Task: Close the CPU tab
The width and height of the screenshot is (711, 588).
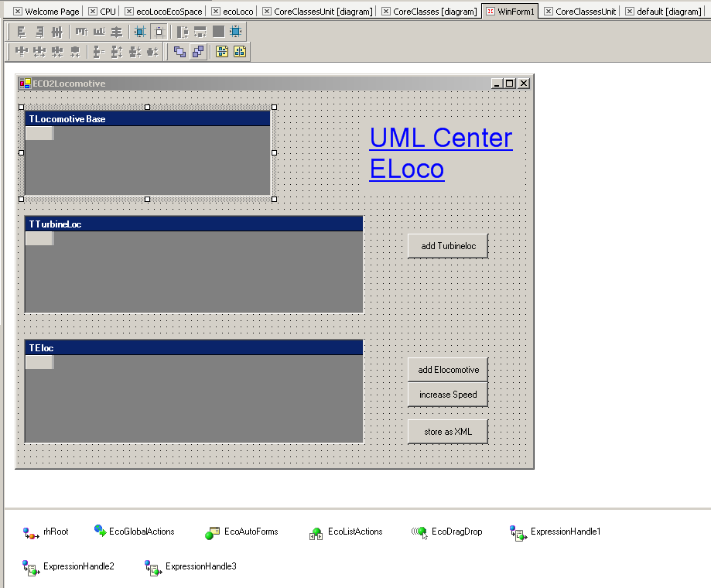Action: coord(93,12)
